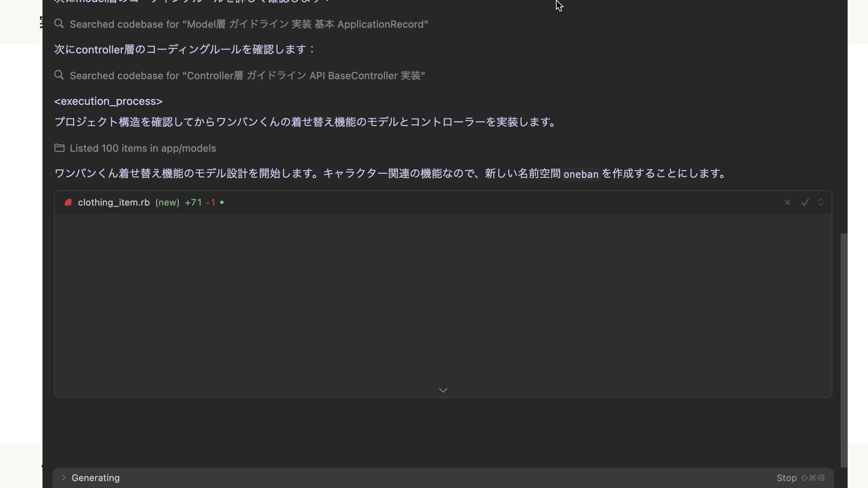Click the folder icon beside Listed 100 items
The width and height of the screenshot is (868, 488).
click(x=59, y=148)
